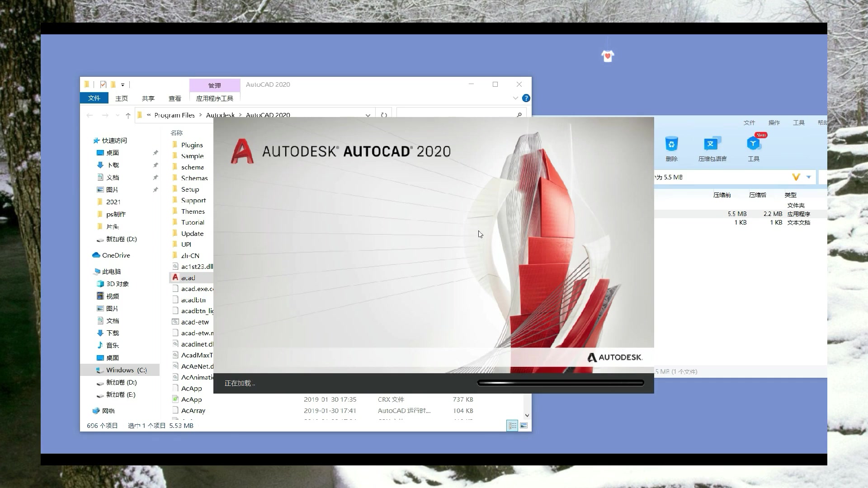Open the address bar dropdown arrow
Screen dimensions: 868x488
368,115
